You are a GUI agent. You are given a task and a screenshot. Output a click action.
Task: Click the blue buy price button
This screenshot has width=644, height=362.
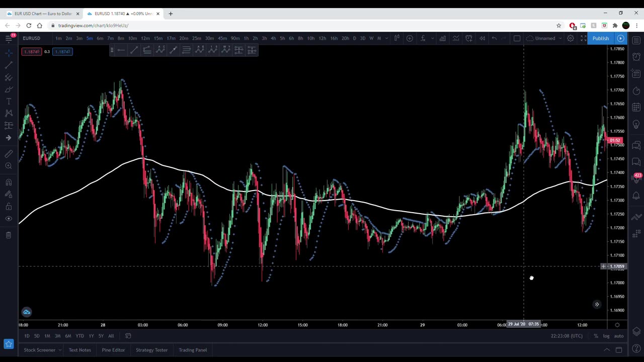62,52
